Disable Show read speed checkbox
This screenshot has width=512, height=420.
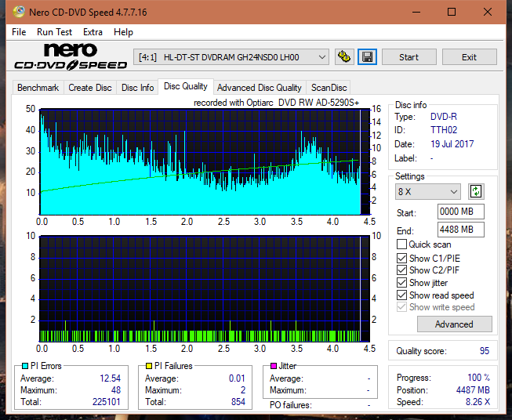point(401,295)
